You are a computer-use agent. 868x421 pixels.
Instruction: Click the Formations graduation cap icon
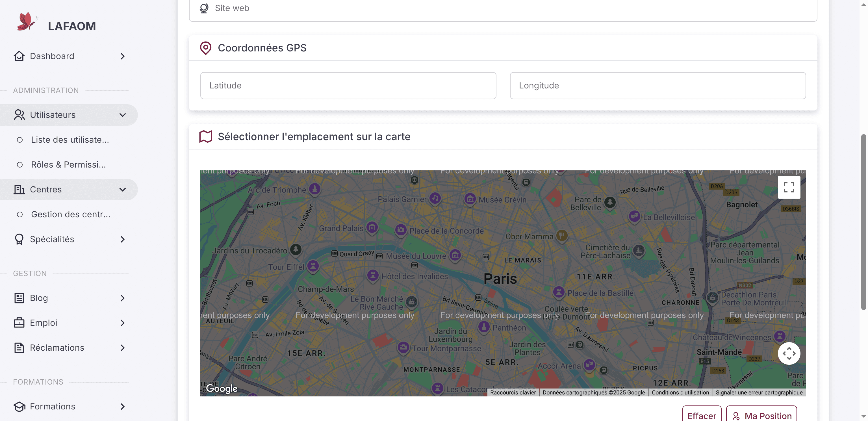pos(19,407)
